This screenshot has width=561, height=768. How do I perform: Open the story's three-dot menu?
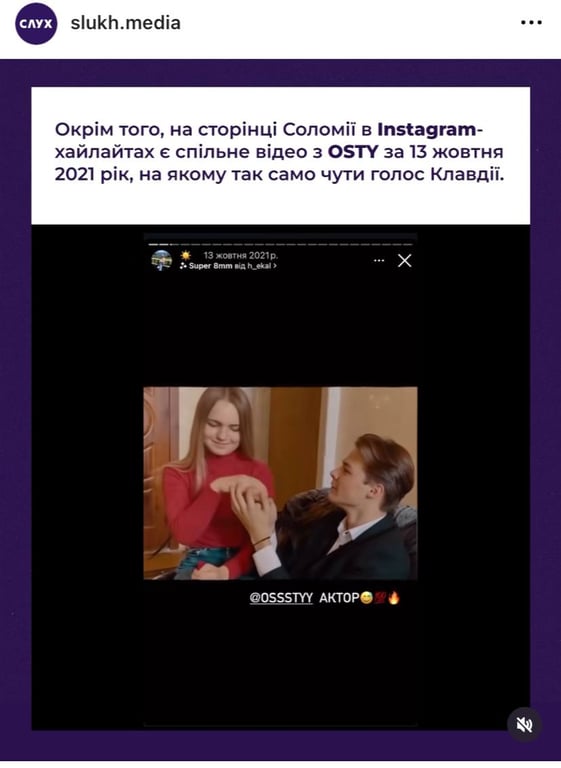(x=379, y=261)
